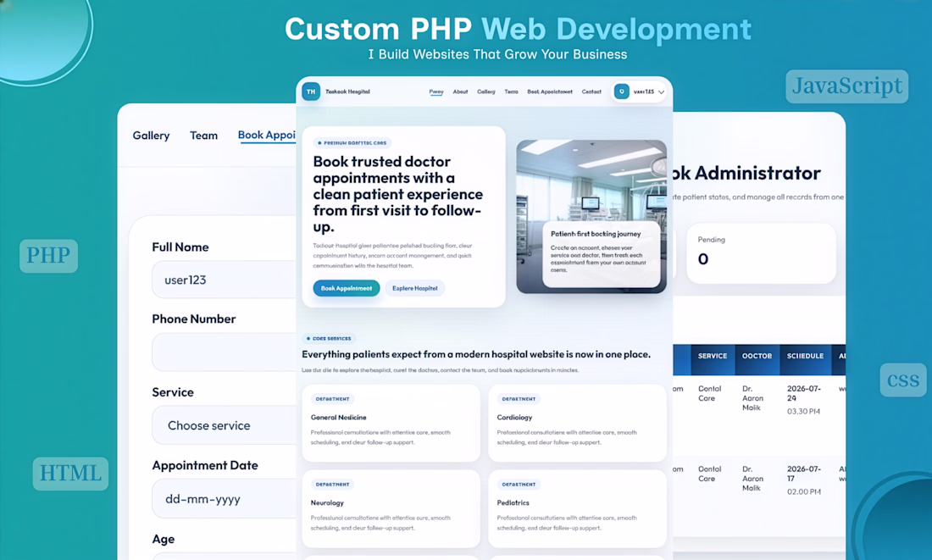Click the Core Services badge

[x=329, y=338]
